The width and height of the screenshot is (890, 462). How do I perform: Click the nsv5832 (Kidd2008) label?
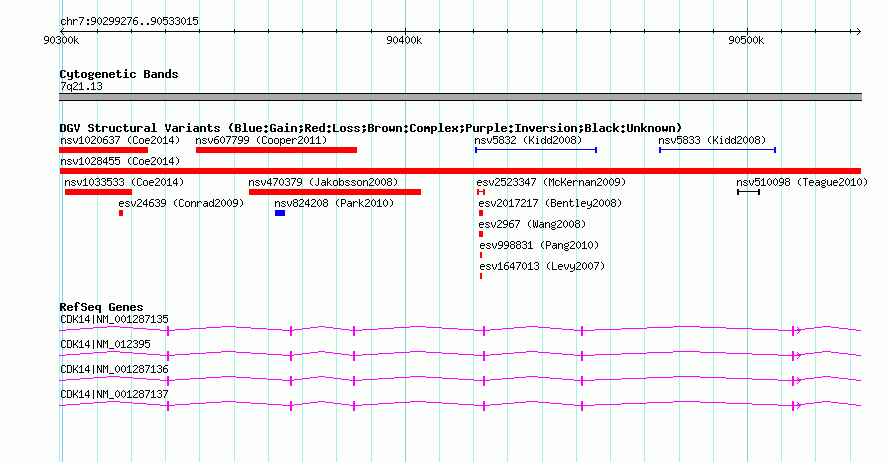pos(528,140)
